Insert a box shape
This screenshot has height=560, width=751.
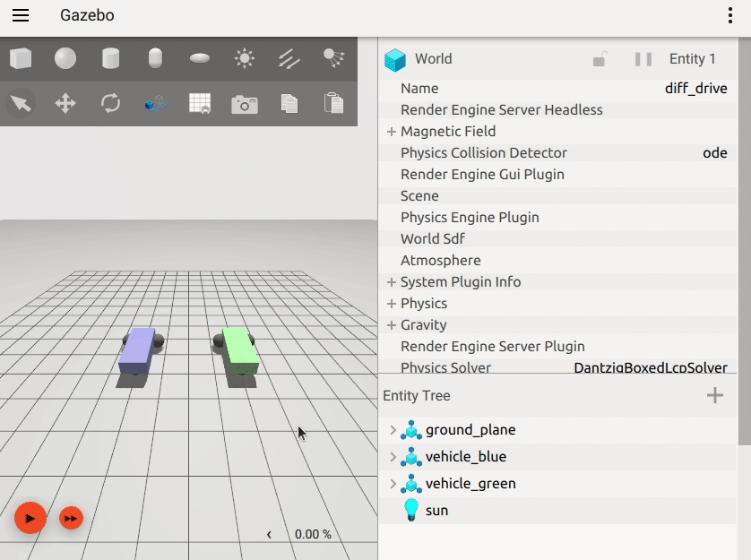click(x=21, y=58)
